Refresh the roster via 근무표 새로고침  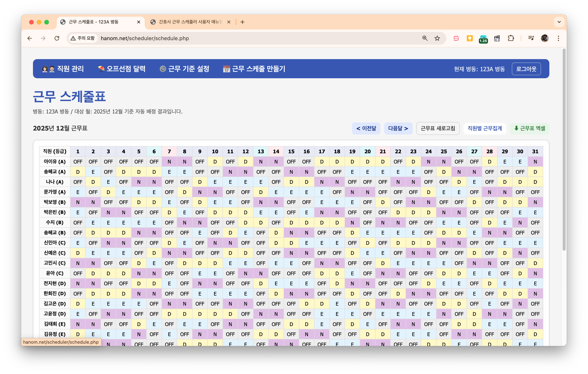click(x=438, y=128)
